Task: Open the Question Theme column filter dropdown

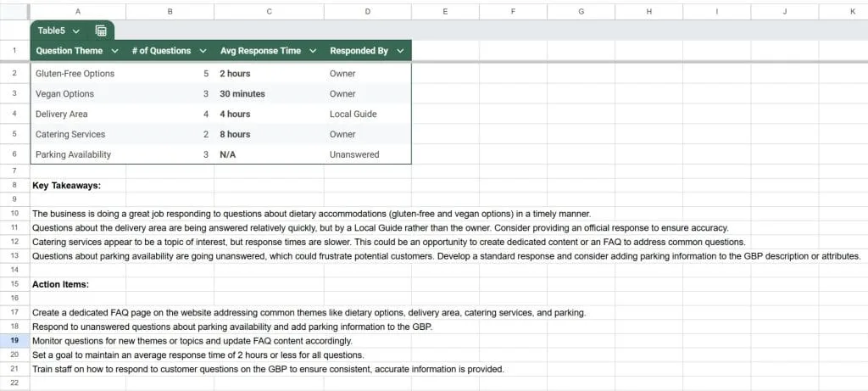Action: [114, 51]
